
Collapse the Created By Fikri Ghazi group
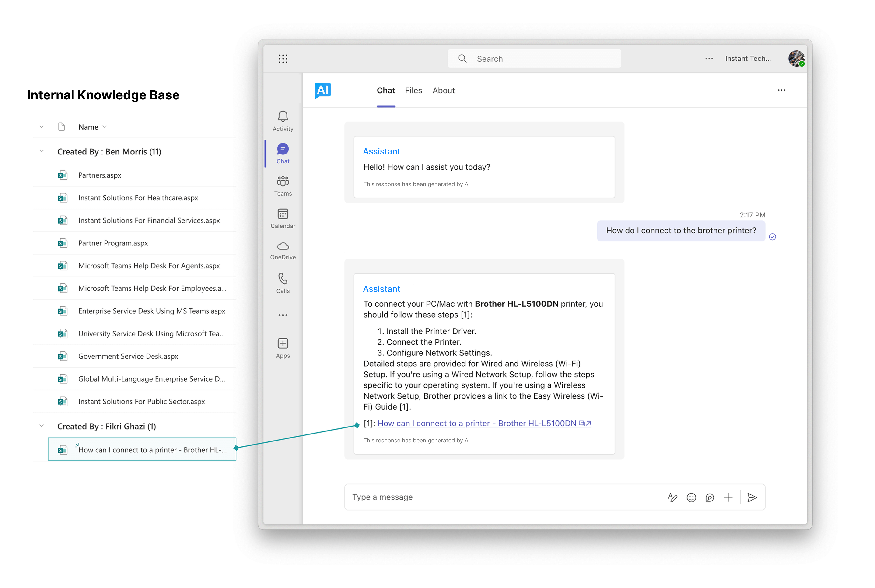pyautogui.click(x=42, y=426)
